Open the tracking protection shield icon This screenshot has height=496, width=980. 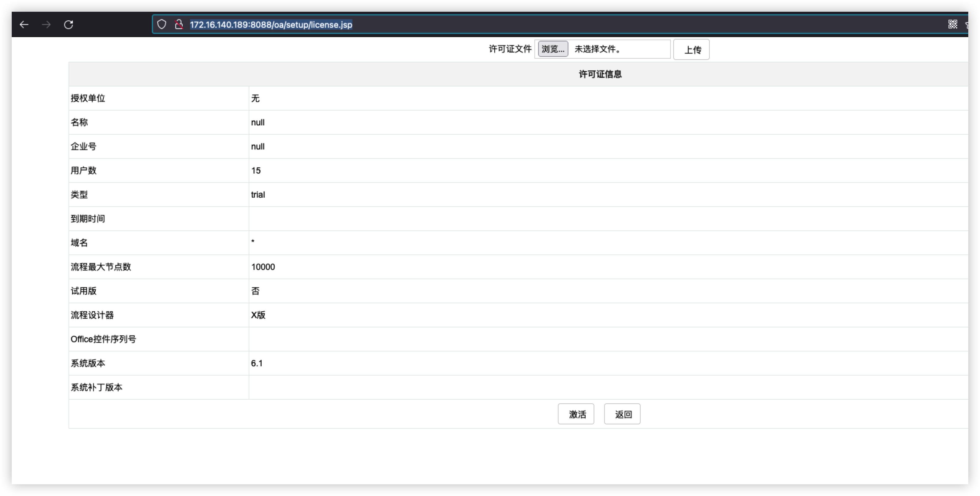tap(162, 24)
